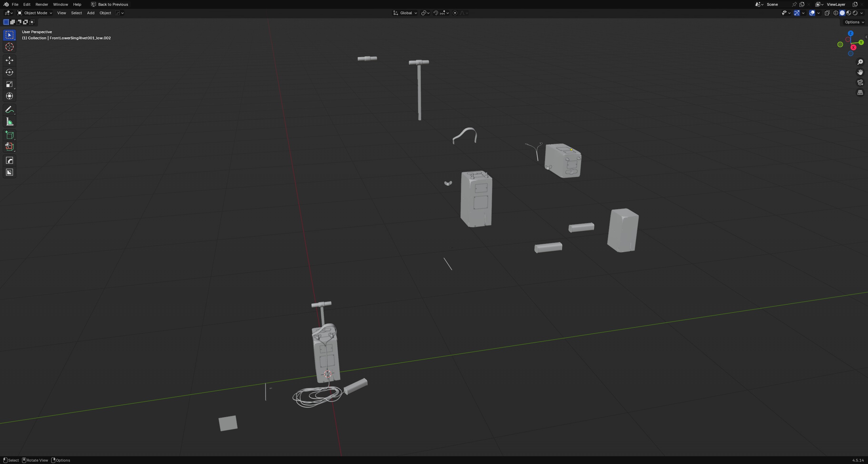
Task: Activate the Scale tool
Action: [x=9, y=84]
